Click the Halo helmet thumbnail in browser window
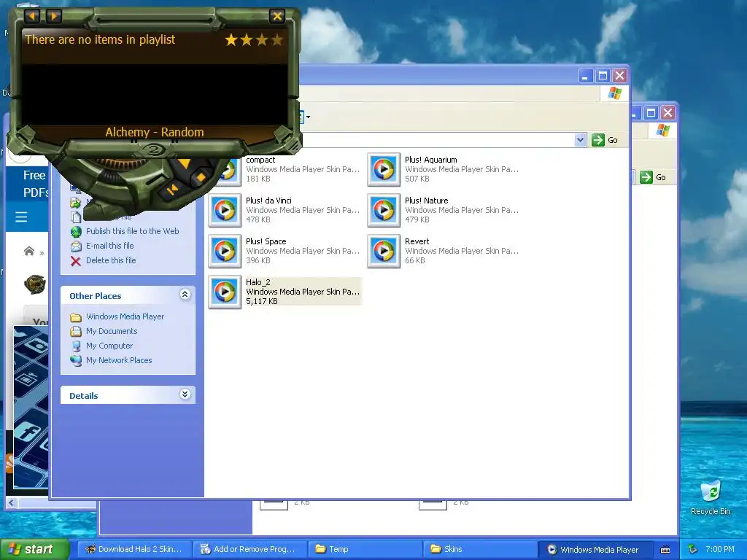 click(35, 285)
